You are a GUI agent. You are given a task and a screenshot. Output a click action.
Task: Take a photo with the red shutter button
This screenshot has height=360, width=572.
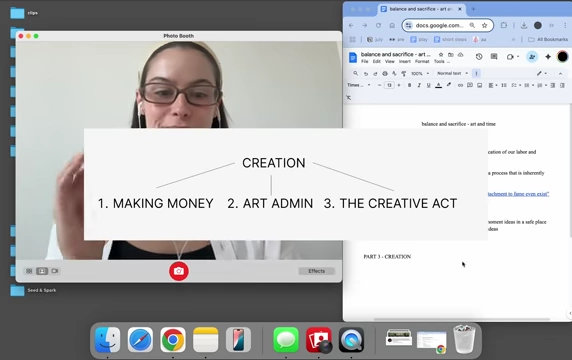(x=179, y=271)
